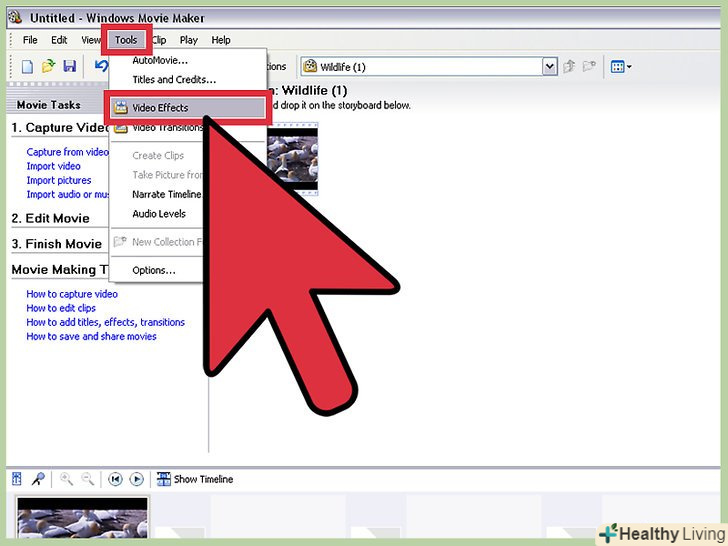The width and height of the screenshot is (728, 546).
Task: Click the New Collection Folder toolbar icon
Action: tap(589, 67)
